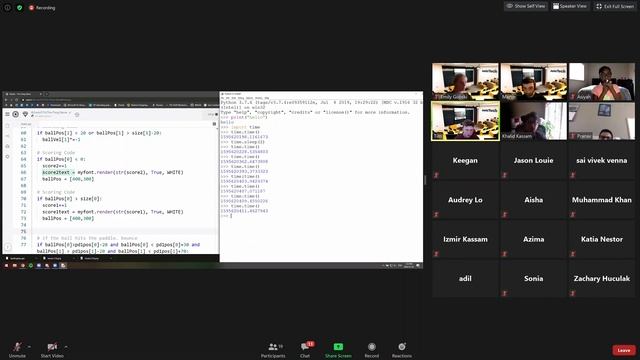The width and height of the screenshot is (640, 360).
Task: Switch to Speaker View
Action: click(570, 6)
